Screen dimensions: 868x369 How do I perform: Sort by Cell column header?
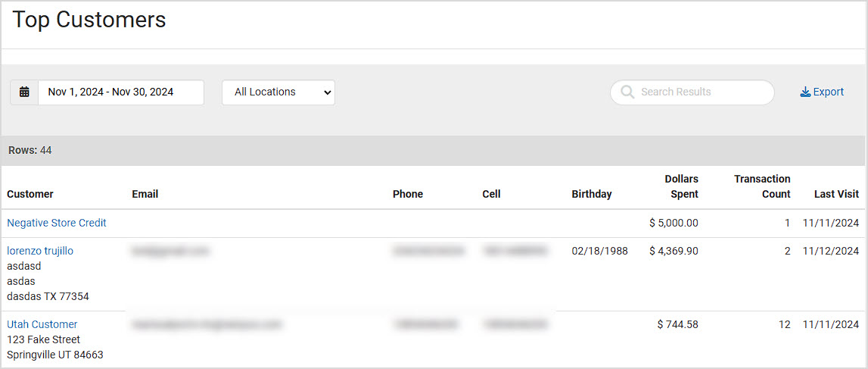492,194
